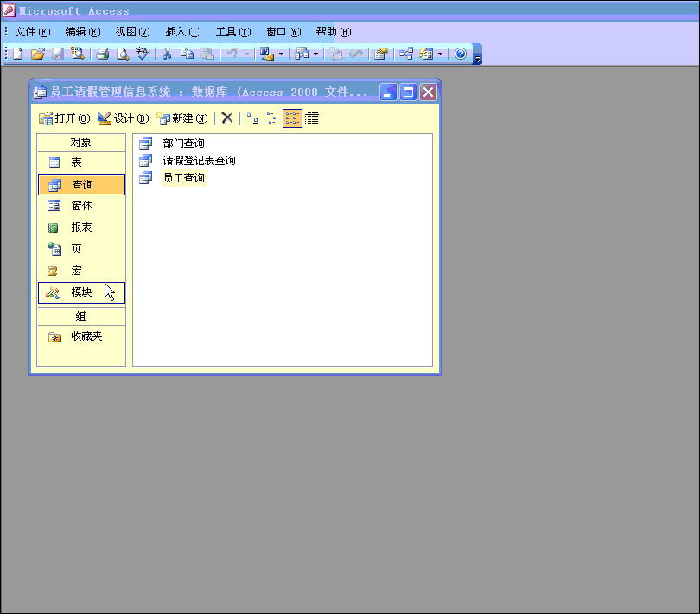Select the 查询 object type
The width and height of the screenshot is (700, 614).
[81, 184]
